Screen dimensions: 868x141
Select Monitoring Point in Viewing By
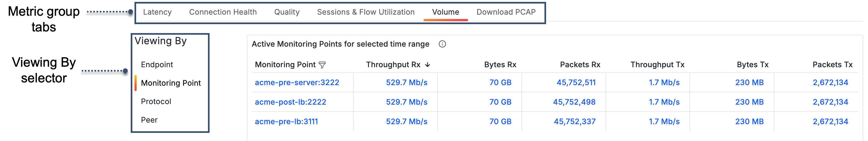[171, 83]
